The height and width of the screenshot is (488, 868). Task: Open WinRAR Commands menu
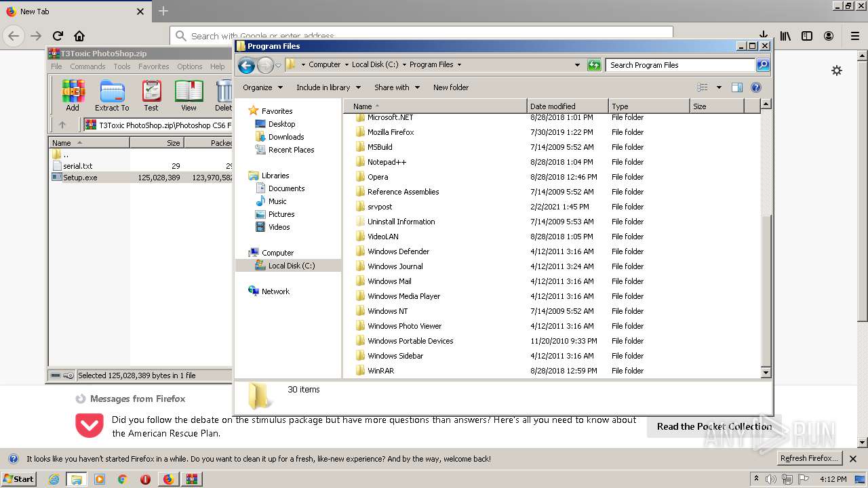(87, 66)
